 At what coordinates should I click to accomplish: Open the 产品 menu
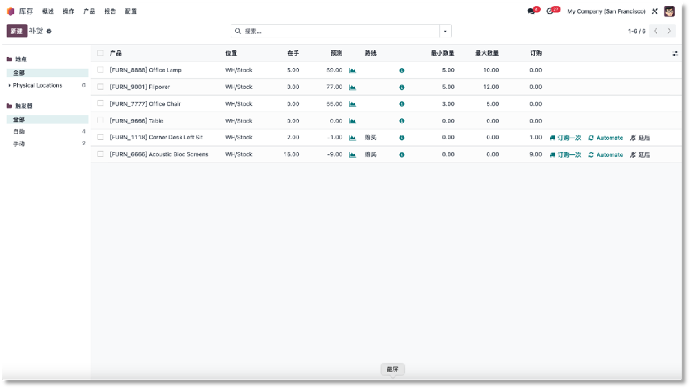pos(89,11)
